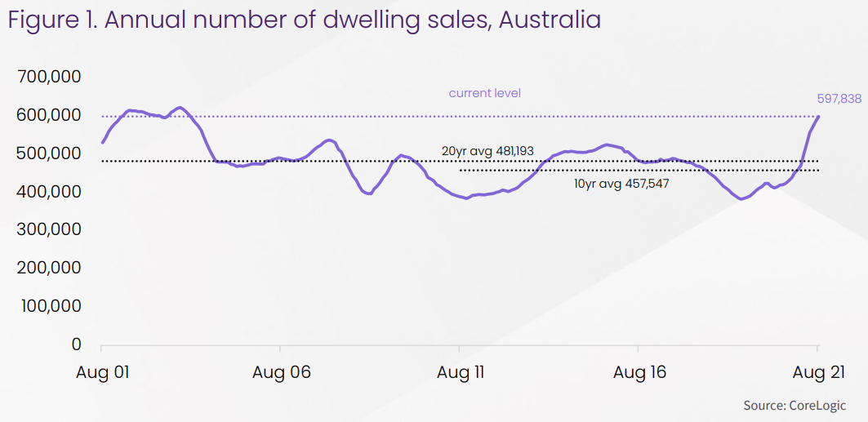The image size is (868, 422).
Task: Click the 300,000 y-axis label
Action: coord(48,230)
